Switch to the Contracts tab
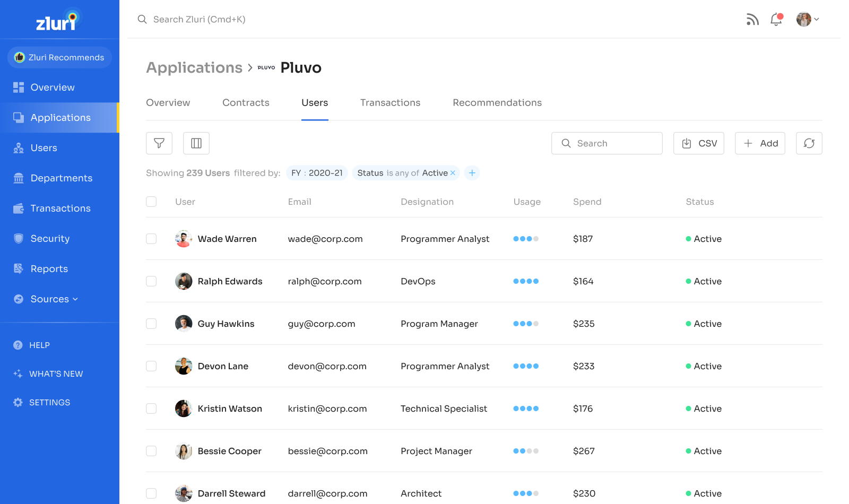This screenshot has height=504, width=849. click(x=246, y=103)
